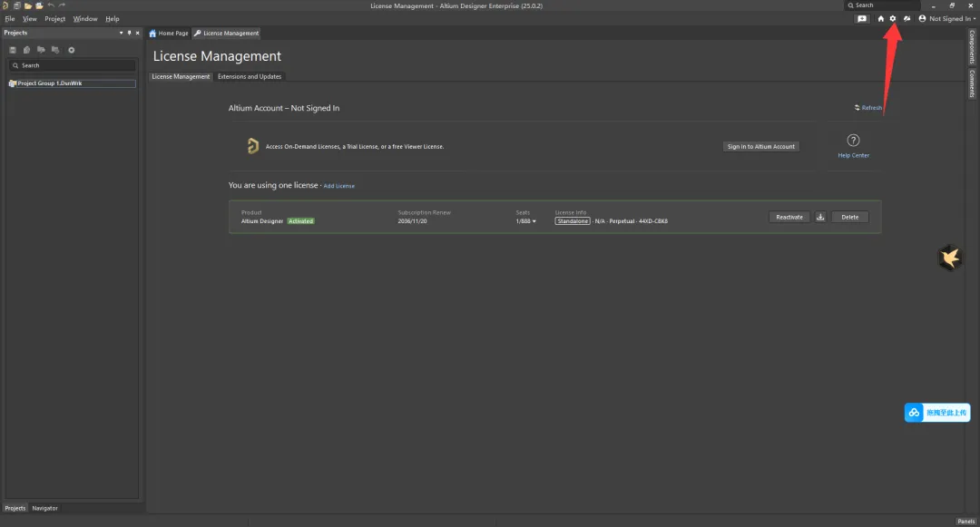This screenshot has height=527, width=980.
Task: Click Sign in to Altium Account button
Action: click(760, 147)
